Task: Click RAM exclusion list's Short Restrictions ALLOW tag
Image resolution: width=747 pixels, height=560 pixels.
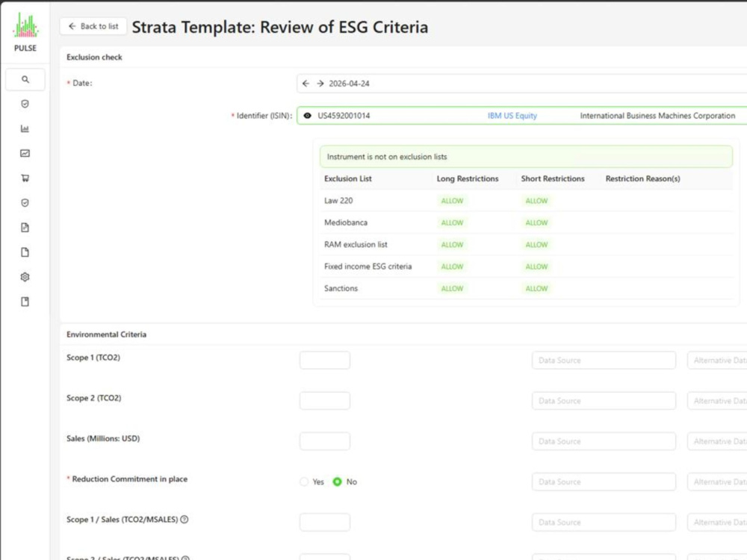Action: pyautogui.click(x=536, y=245)
